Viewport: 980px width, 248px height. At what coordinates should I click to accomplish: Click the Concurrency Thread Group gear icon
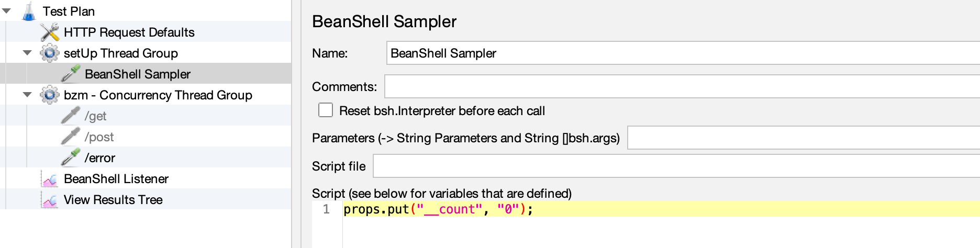(50, 95)
